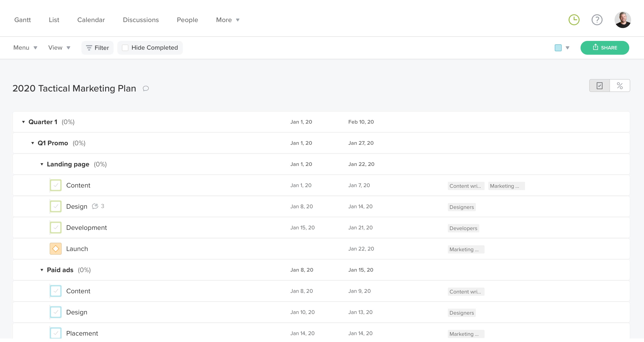Viewport: 644px width, 342px height.
Task: Switch to checkbox completion view icon
Action: point(599,86)
